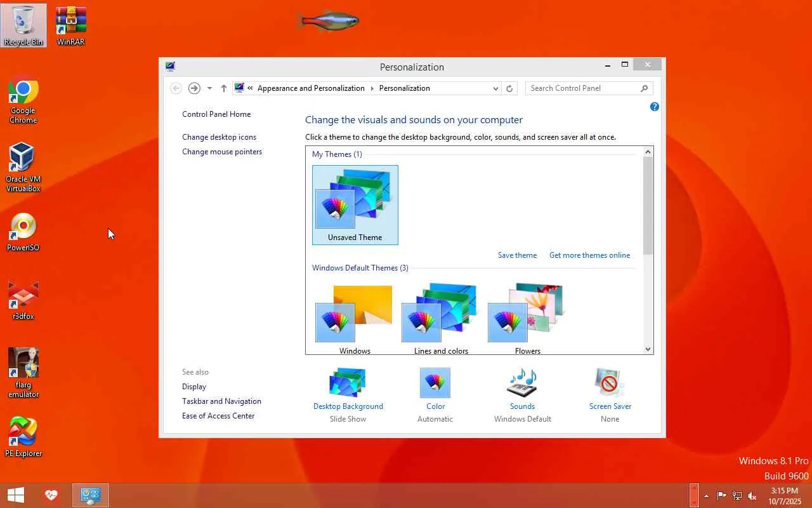812x508 pixels.
Task: Open the Windows Start button
Action: click(x=16, y=495)
